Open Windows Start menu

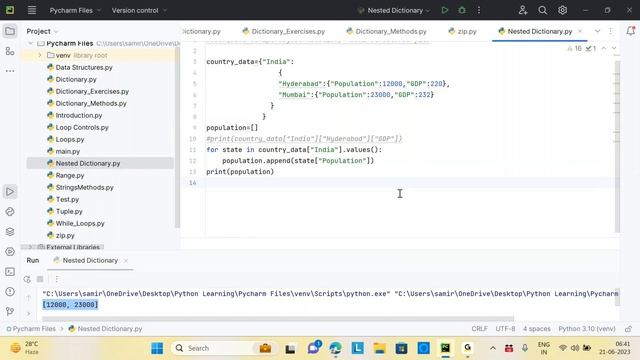pos(157,348)
